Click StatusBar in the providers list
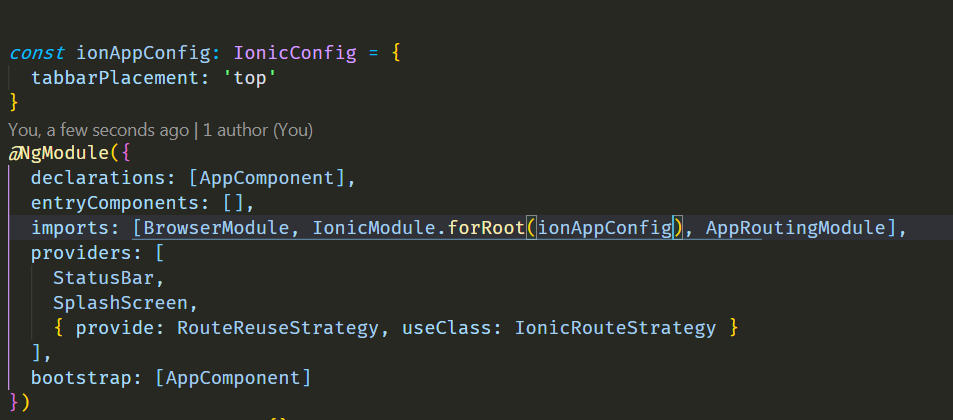This screenshot has width=953, height=420. tap(104, 278)
